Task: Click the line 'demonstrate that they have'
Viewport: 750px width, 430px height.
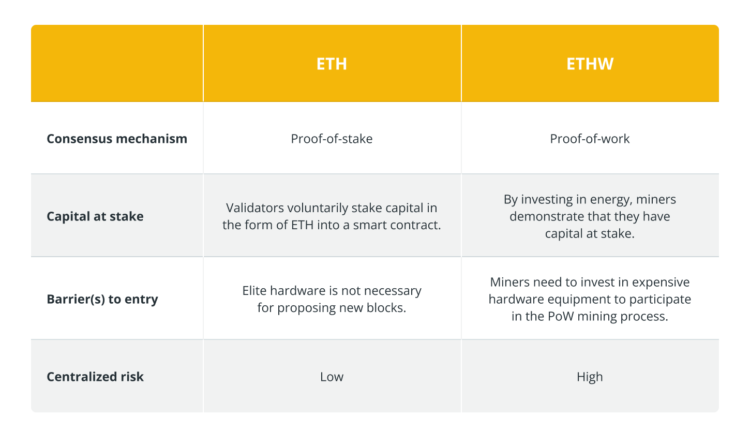Action: tap(589, 216)
